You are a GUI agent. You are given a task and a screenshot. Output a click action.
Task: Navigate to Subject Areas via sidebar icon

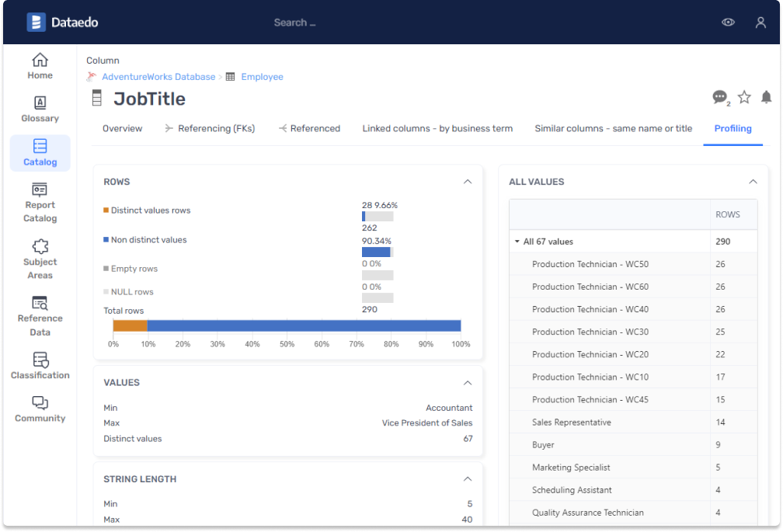point(40,259)
